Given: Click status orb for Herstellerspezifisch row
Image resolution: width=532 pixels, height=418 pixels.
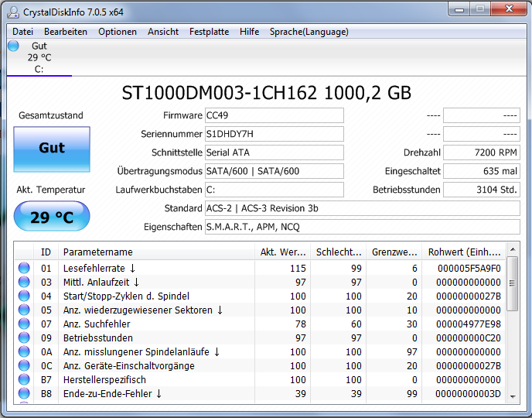Looking at the screenshot, I should [x=24, y=379].
